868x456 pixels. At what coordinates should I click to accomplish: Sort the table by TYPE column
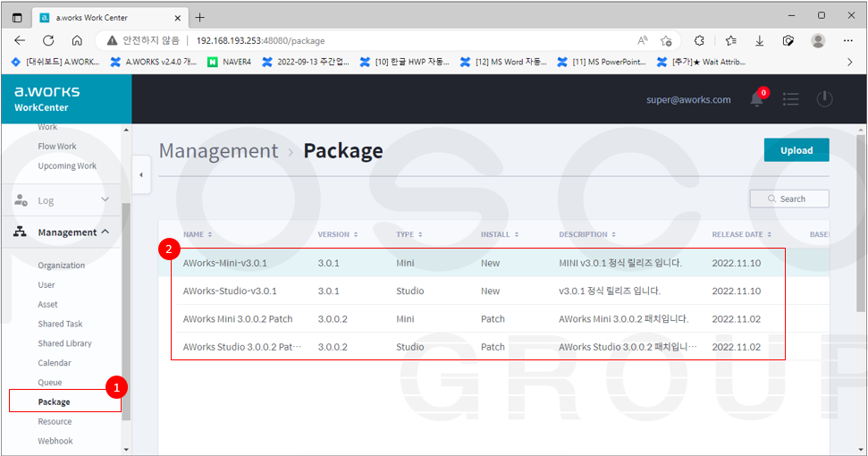(x=409, y=234)
